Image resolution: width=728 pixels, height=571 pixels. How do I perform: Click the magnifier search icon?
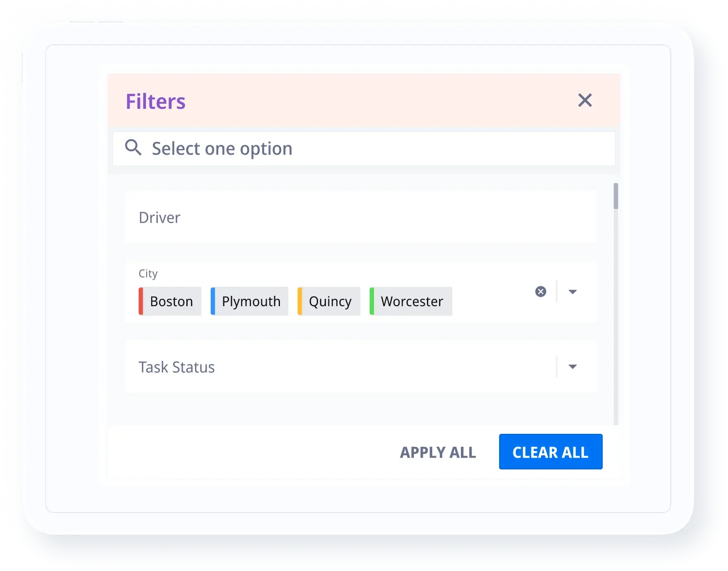[133, 147]
